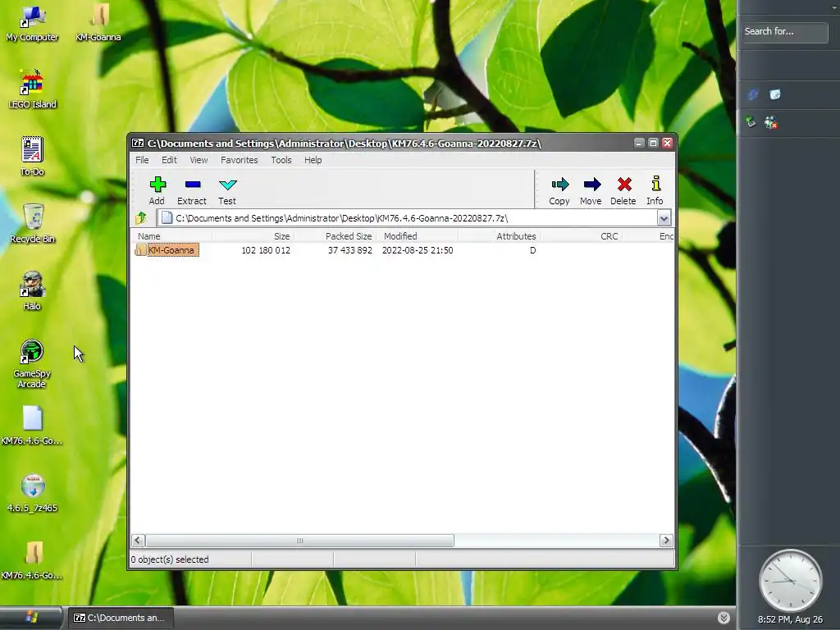The width and height of the screenshot is (840, 630).
Task: Click the yellow Info icon
Action: [655, 184]
